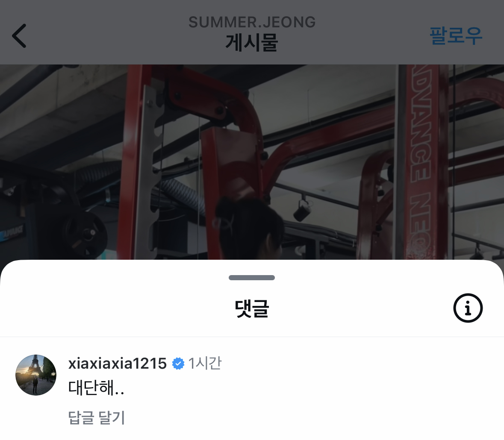Open the comments info circle icon
The image size is (504, 440).
point(468,308)
